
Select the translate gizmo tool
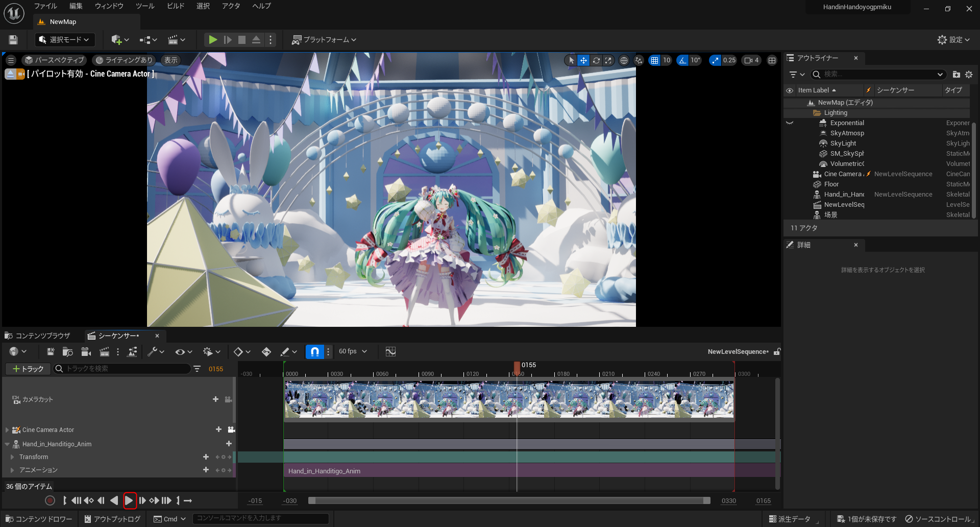point(583,60)
